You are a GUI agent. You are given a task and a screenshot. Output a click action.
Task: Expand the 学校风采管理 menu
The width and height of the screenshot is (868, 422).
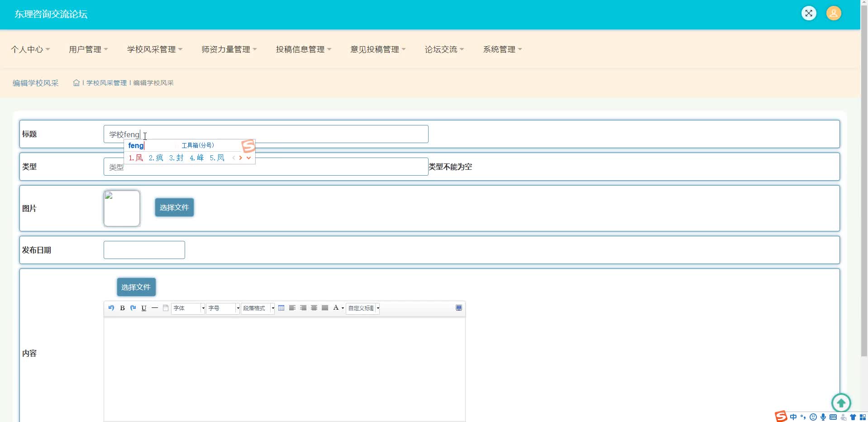click(155, 49)
